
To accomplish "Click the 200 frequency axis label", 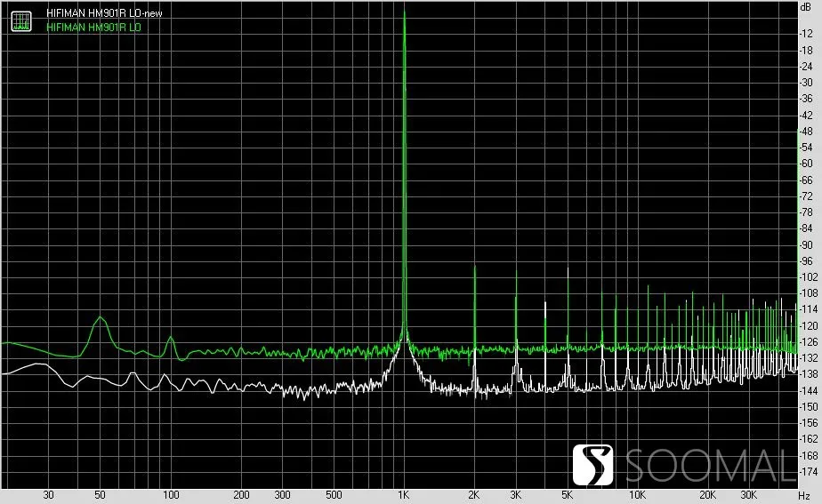I will coord(241,495).
